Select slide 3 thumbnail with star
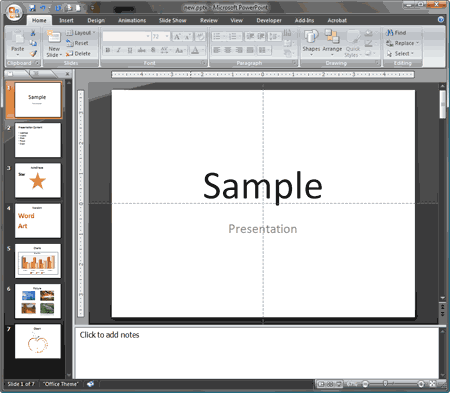This screenshot has height=393, width=450. (x=38, y=180)
